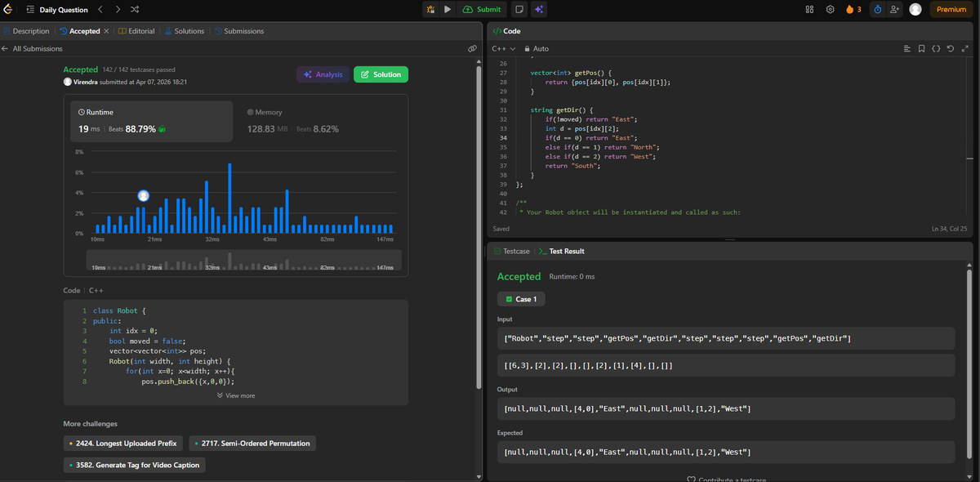Click the runtime distribution range slider
980x482 pixels.
click(244, 260)
